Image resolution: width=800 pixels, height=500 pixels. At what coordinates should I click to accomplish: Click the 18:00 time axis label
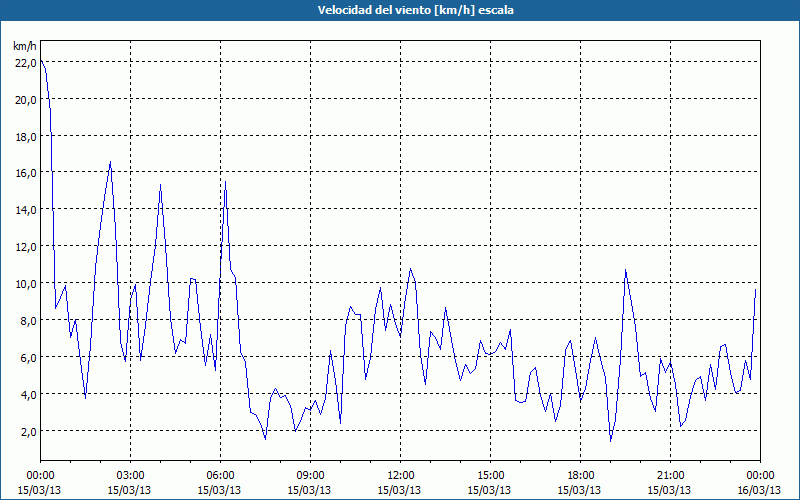[580, 476]
